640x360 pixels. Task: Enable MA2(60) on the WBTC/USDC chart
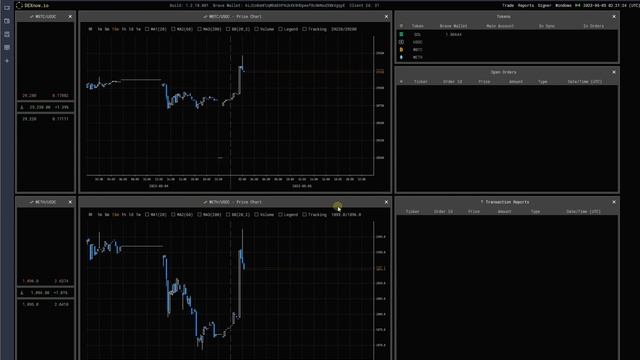point(173,29)
